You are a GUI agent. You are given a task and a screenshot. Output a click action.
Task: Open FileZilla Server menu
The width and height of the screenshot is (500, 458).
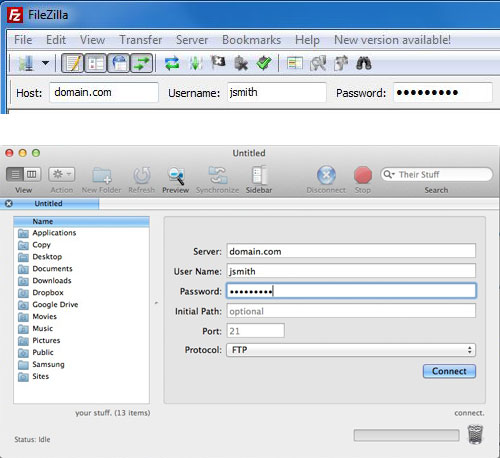point(192,40)
